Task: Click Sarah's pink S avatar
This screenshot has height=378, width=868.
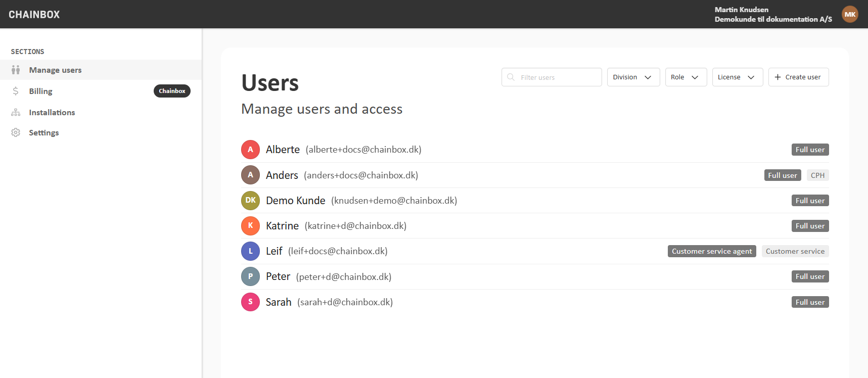Action: pos(250,302)
